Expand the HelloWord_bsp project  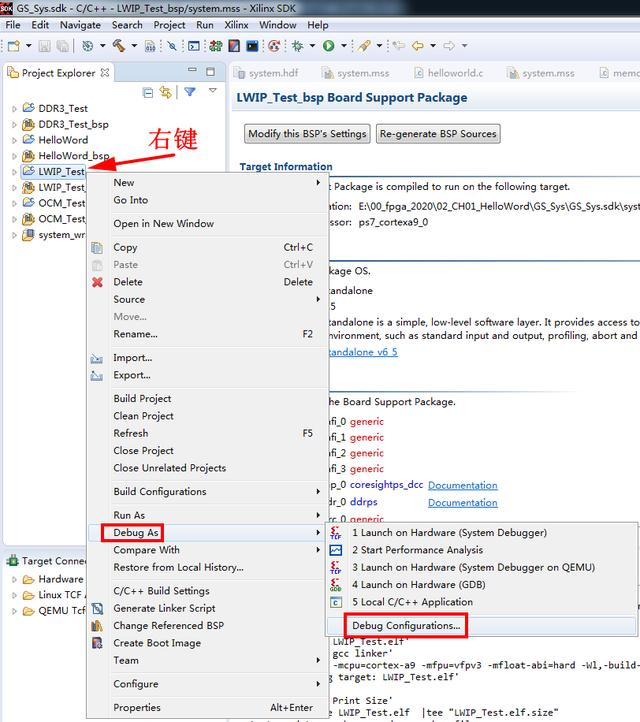[14, 156]
